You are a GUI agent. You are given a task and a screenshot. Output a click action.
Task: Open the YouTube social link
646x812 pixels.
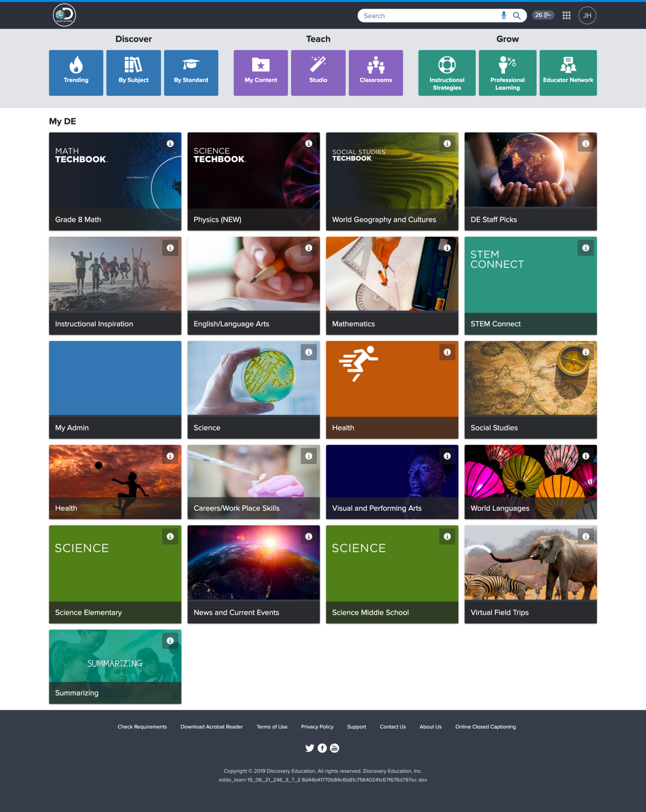click(335, 748)
